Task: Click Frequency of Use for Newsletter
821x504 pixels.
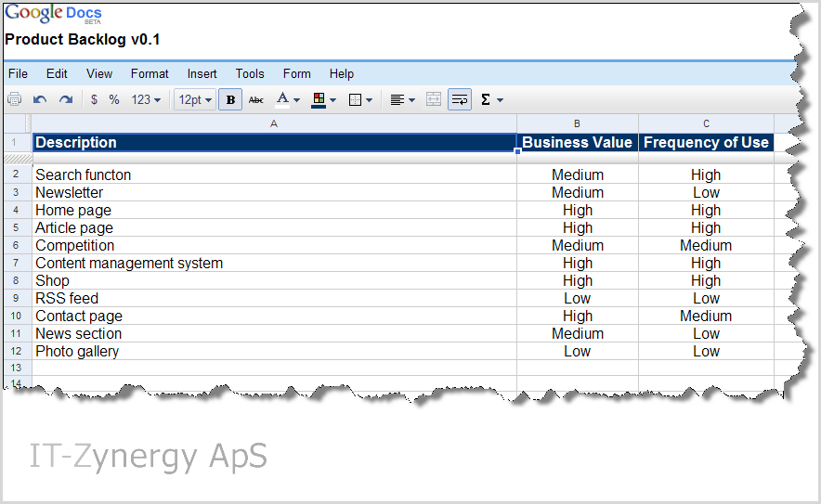Action: pos(706,193)
